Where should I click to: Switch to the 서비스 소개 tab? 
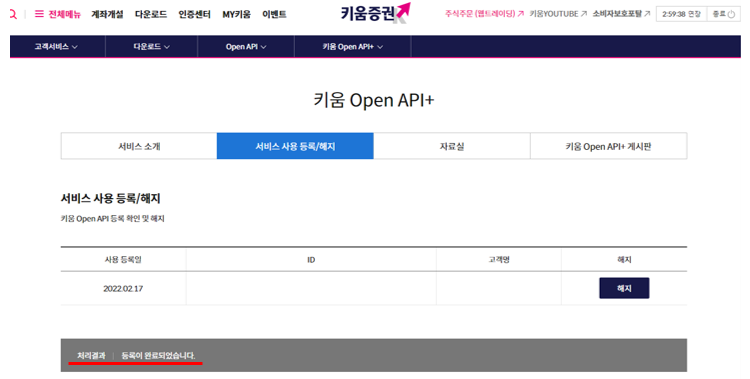[x=139, y=146]
